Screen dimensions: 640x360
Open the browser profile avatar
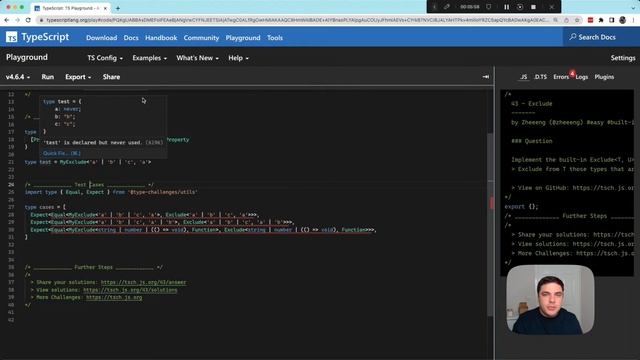pyautogui.click(x=622, y=20)
